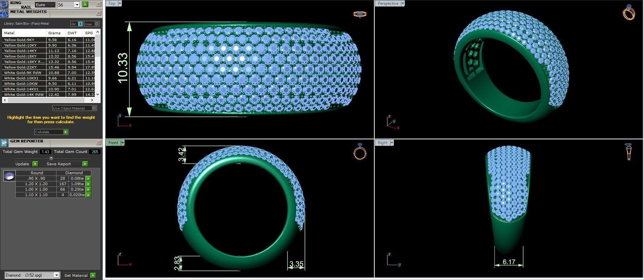Select the Yellow Gold:22KY row
Image resolution: width=644 pixels, height=280 pixels.
[x=49, y=67]
